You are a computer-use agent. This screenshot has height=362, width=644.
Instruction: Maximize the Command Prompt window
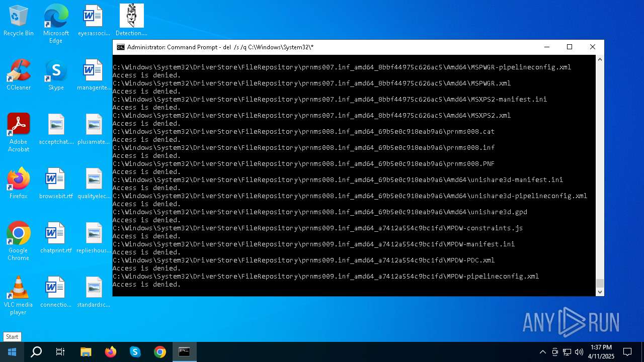570,47
